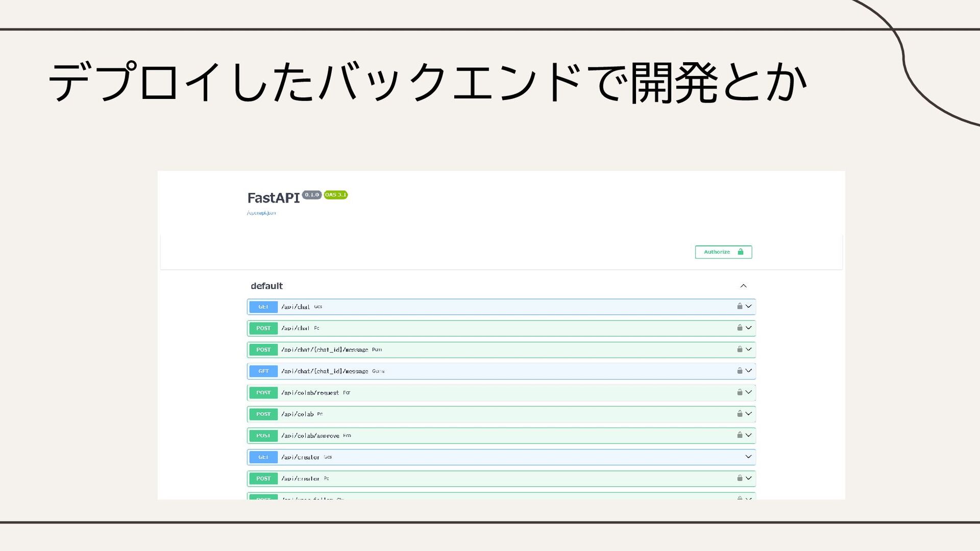This screenshot has width=980, height=551.
Task: Click the OAS 3.1 version badge
Action: [335, 195]
